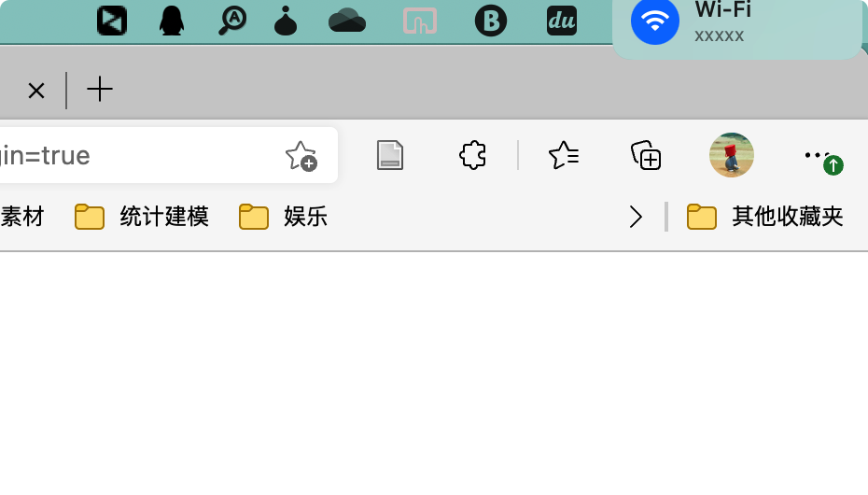Click the Baidu 'du' menu bar icon
The height and width of the screenshot is (495, 868).
[x=562, y=21]
